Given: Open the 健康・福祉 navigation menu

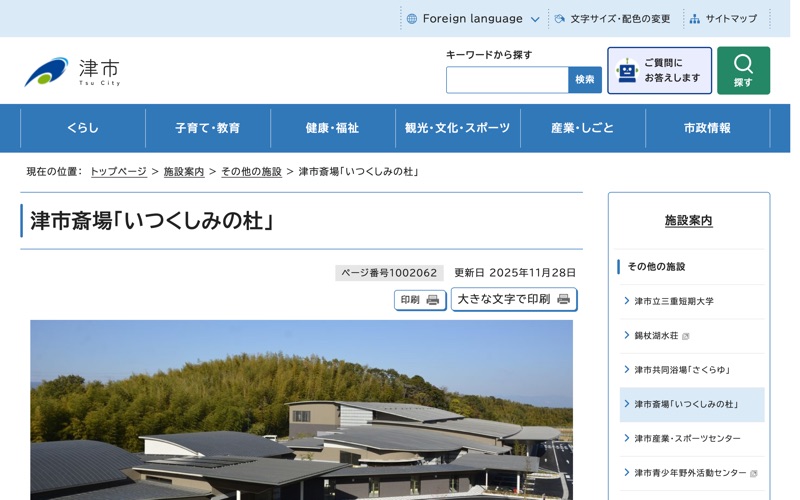Looking at the screenshot, I should [x=333, y=128].
